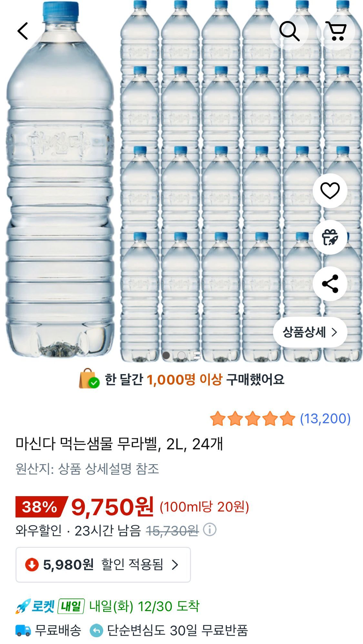Share this product via share icon
The image size is (363, 644).
point(330,284)
